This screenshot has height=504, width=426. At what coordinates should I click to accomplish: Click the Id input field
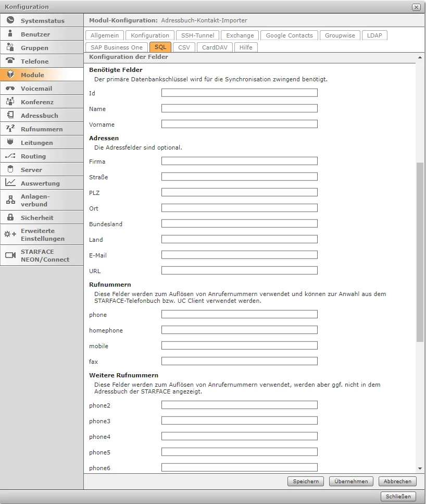pyautogui.click(x=239, y=93)
